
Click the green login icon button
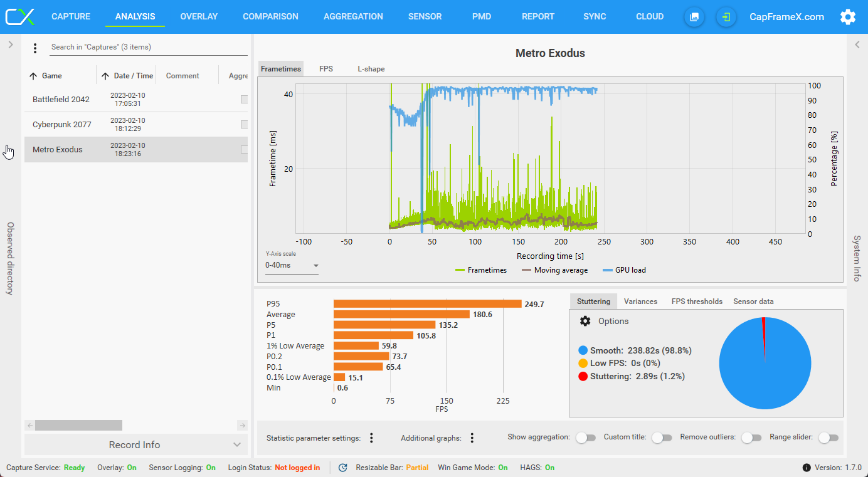pos(726,17)
